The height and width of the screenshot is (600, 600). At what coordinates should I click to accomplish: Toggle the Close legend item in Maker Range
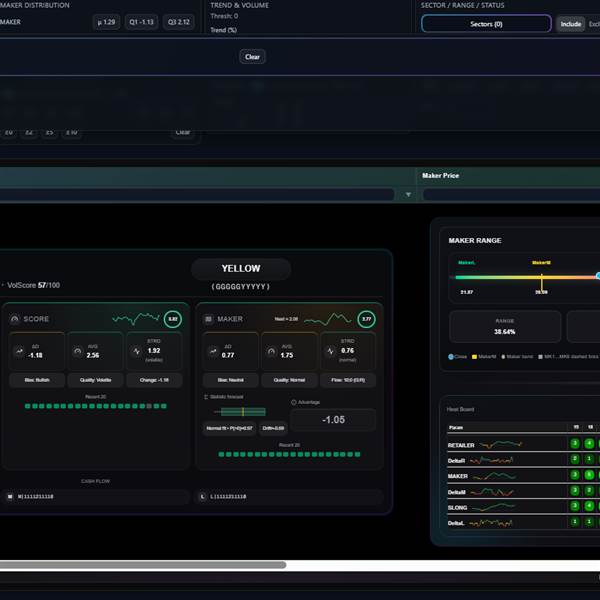(x=457, y=356)
